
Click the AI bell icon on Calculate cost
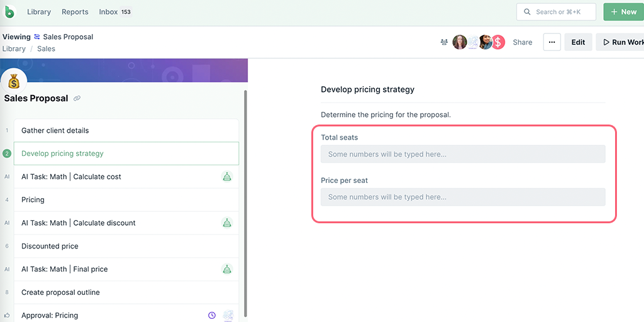click(x=226, y=177)
